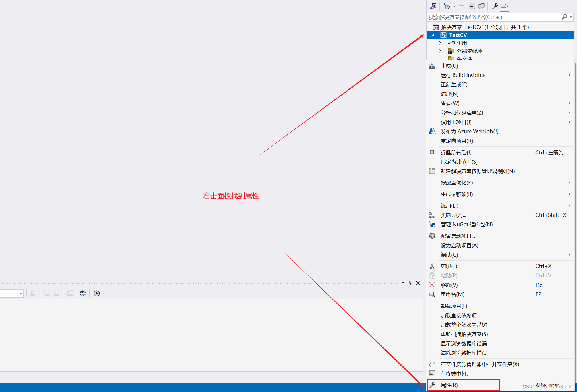The image size is (577, 392).
Task: Open the 分析和代码清理(Z) submenu
Action: [500, 113]
